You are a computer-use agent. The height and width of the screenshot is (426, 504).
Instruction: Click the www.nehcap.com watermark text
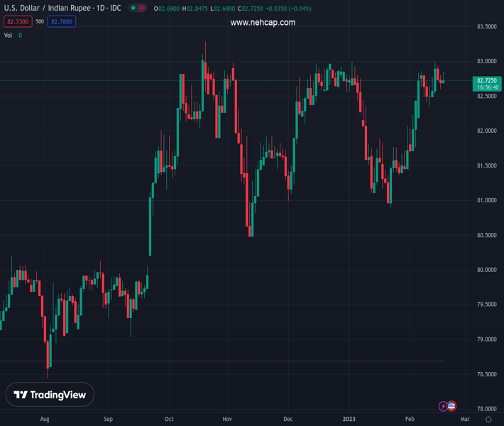click(x=263, y=23)
